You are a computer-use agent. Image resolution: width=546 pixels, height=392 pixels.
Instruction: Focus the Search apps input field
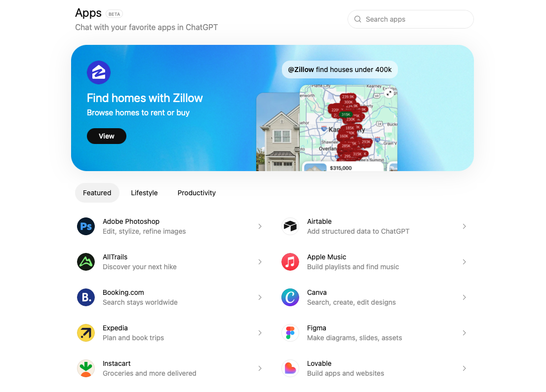tap(411, 19)
